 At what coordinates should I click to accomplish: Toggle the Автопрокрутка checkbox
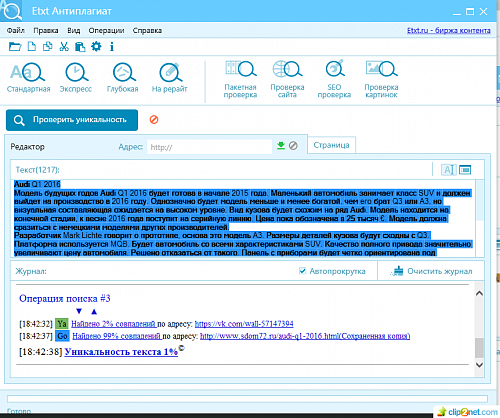pos(302,271)
